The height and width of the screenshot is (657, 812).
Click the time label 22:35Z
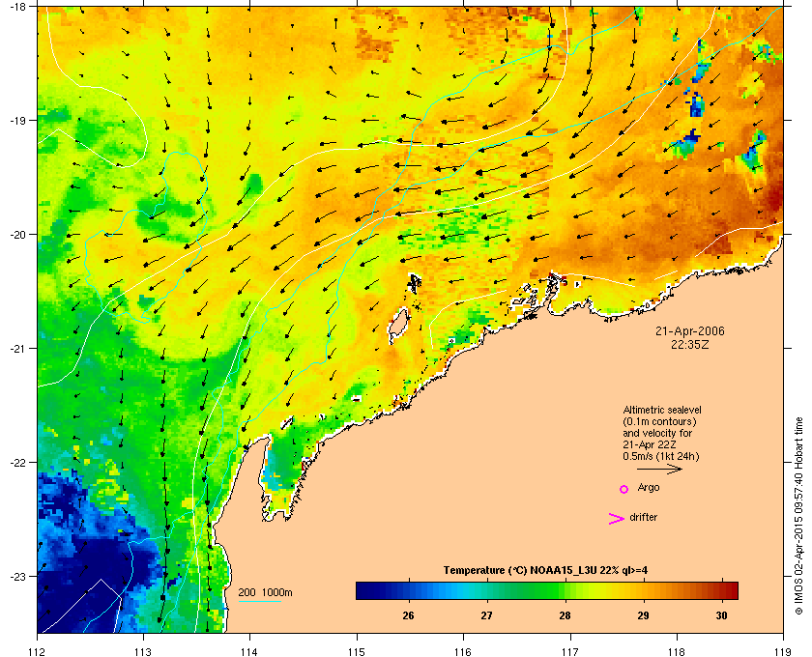pyautogui.click(x=690, y=344)
